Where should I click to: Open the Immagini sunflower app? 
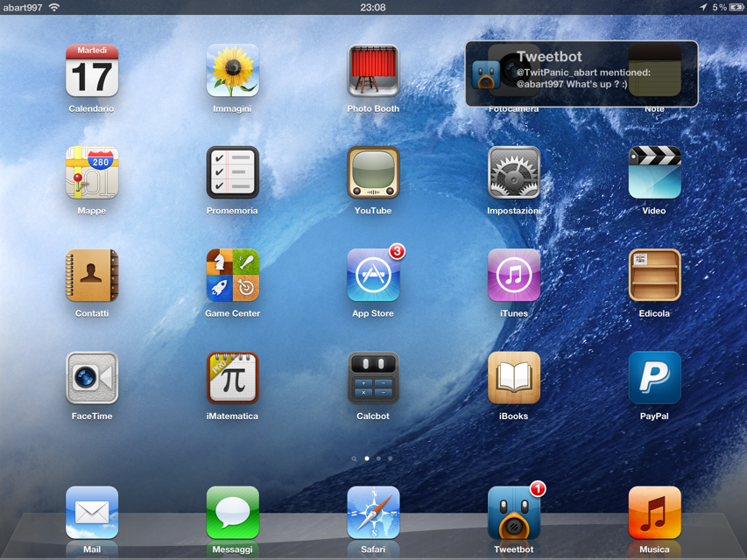pyautogui.click(x=232, y=71)
